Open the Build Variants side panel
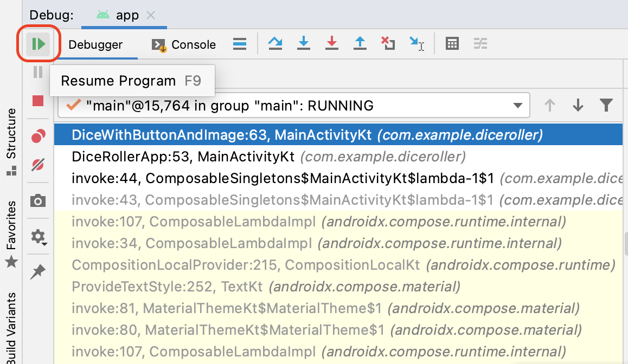Screen dimensions: 628x364 pyautogui.click(x=11, y=328)
